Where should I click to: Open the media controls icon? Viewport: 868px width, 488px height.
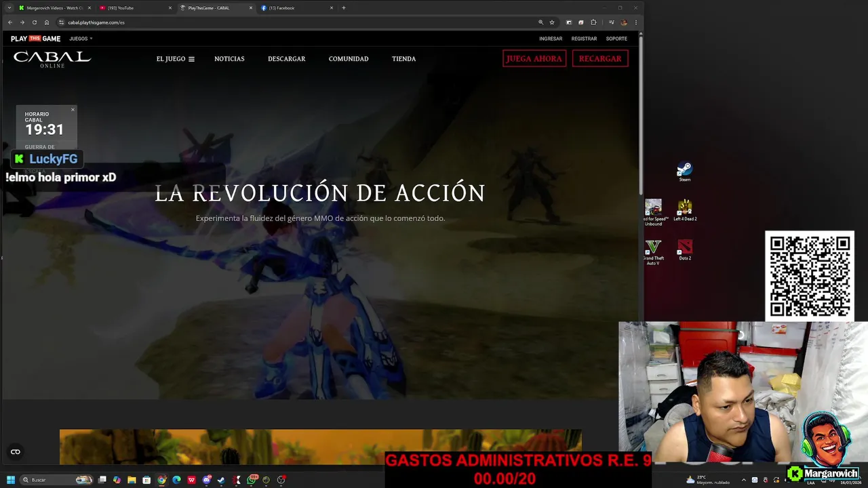pyautogui.click(x=612, y=22)
